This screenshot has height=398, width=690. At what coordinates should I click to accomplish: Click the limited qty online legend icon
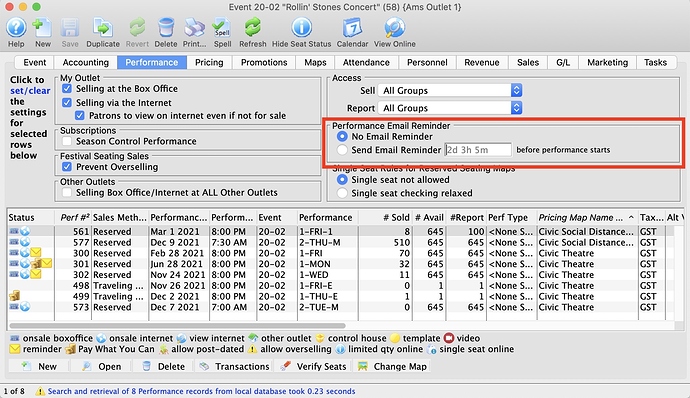(x=340, y=349)
